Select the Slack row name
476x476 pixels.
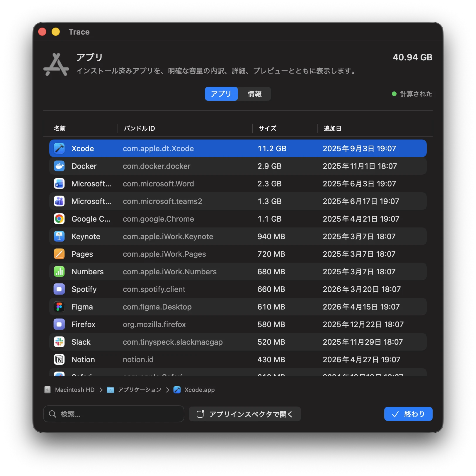pyautogui.click(x=81, y=342)
